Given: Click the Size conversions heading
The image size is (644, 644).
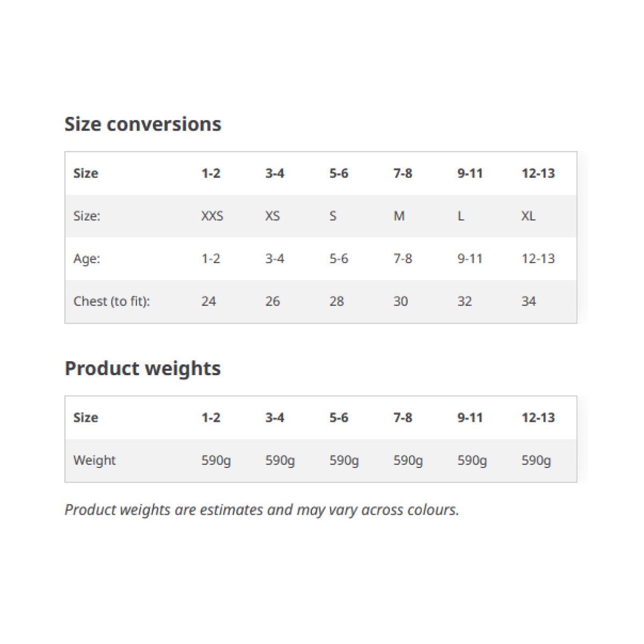Looking at the screenshot, I should [143, 124].
